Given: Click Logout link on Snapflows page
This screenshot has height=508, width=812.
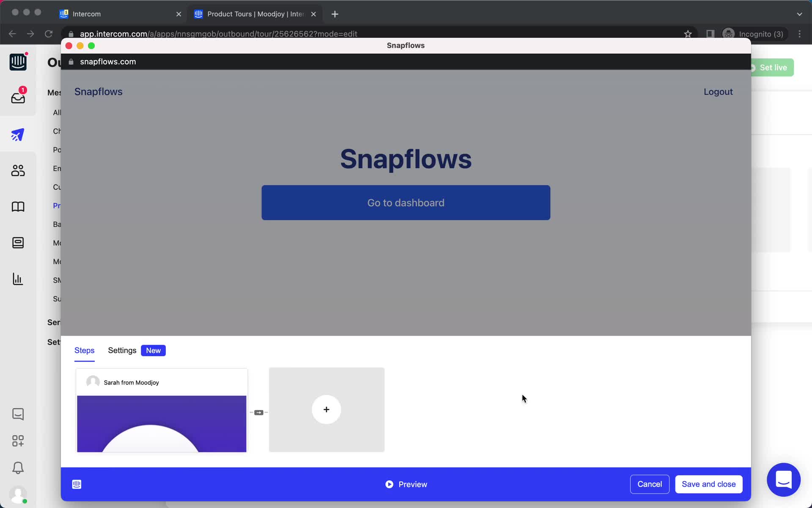Looking at the screenshot, I should (719, 91).
